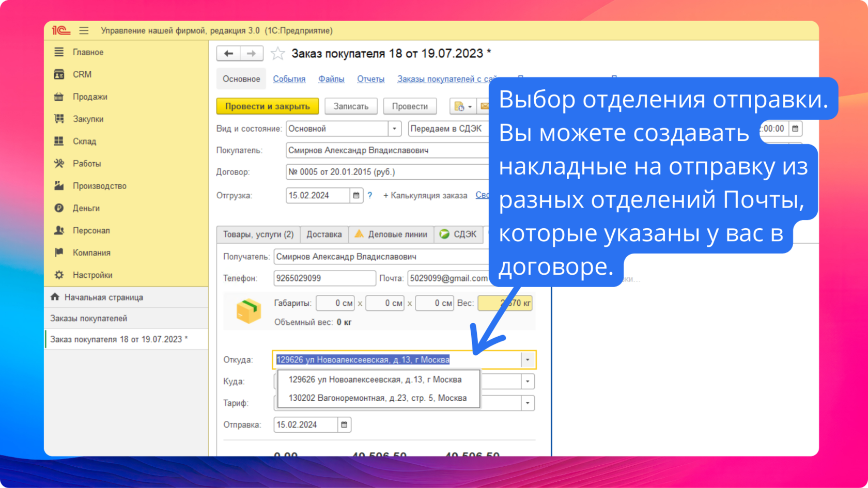
Task: Open the Файлы link
Action: 331,79
